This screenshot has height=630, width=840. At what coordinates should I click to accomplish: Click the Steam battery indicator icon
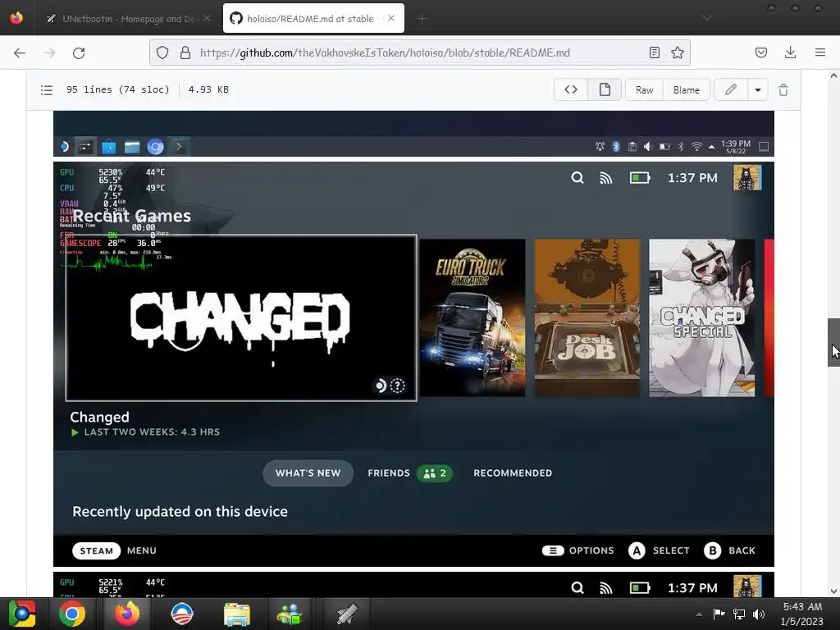click(x=640, y=178)
